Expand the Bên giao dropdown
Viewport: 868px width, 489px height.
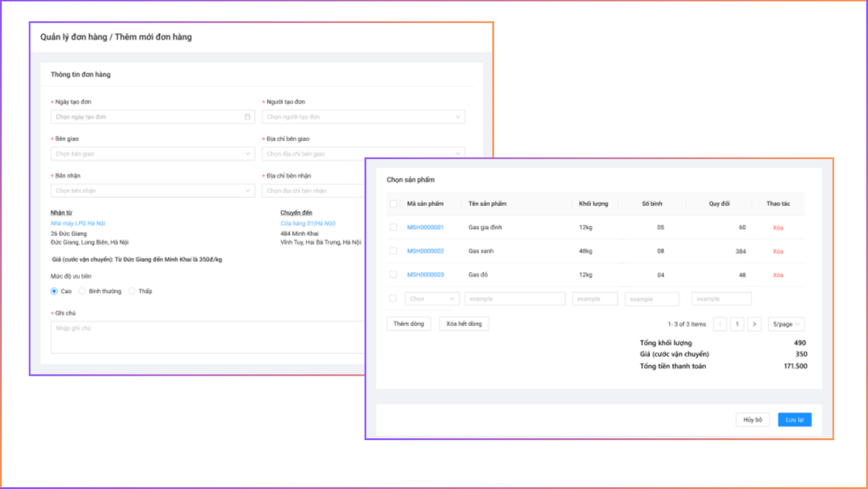153,154
